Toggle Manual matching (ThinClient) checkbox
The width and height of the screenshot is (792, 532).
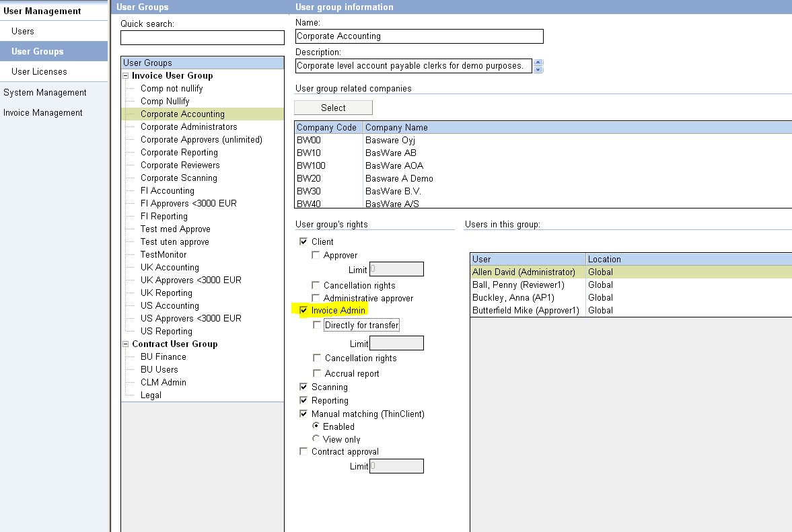[303, 414]
